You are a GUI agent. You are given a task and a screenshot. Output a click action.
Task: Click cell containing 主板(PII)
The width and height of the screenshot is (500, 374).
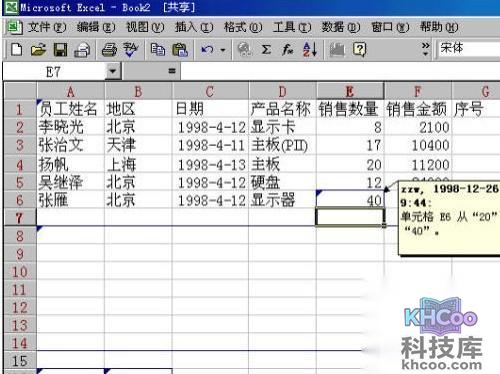pyautogui.click(x=282, y=145)
